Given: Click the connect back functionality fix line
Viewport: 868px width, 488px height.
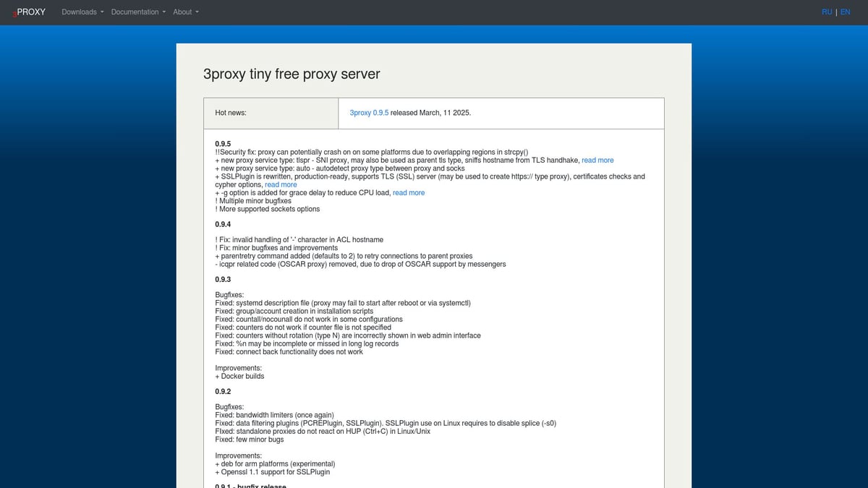Looking at the screenshot, I should (289, 352).
